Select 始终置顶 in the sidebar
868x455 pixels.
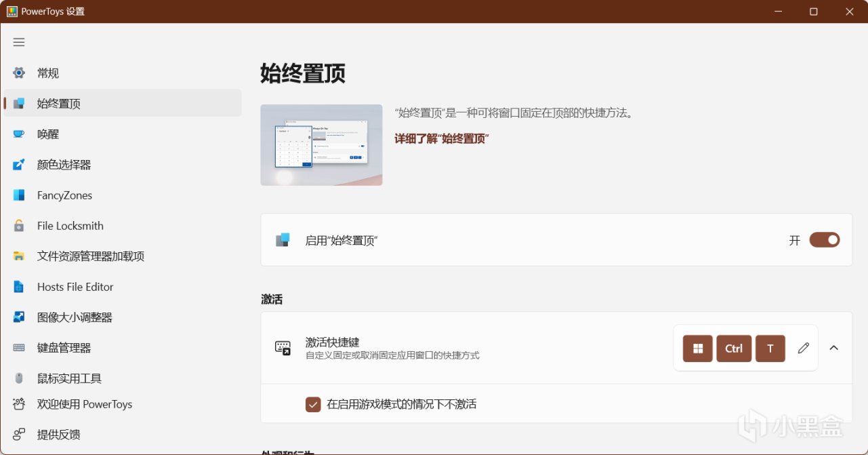point(123,104)
